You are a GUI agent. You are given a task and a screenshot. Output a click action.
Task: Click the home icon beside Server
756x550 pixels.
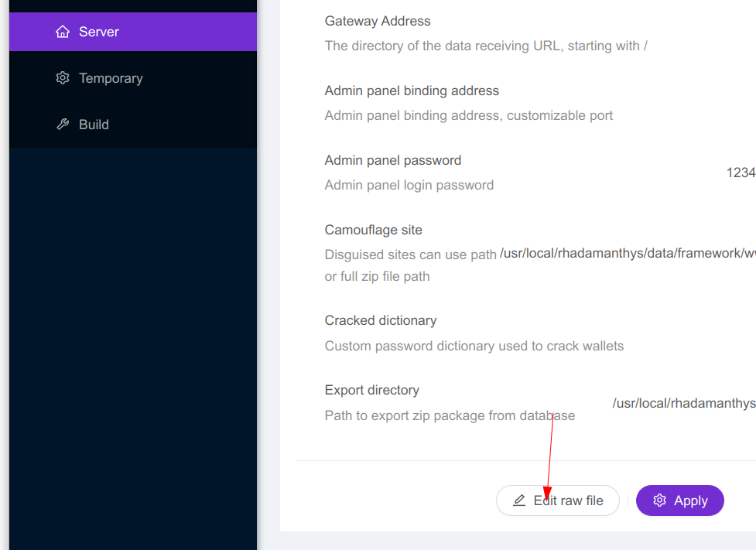coord(63,32)
